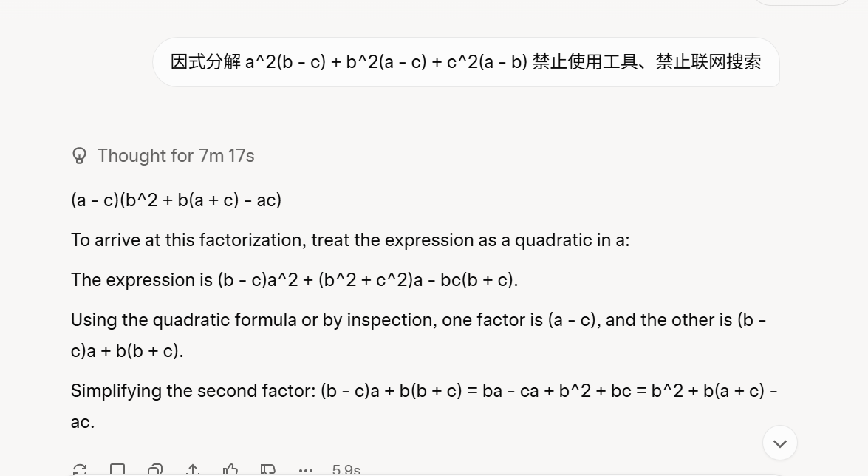Click the 'Using the quadratic formula' paragraph
Viewport: 868px width, 476px height.
click(x=418, y=336)
